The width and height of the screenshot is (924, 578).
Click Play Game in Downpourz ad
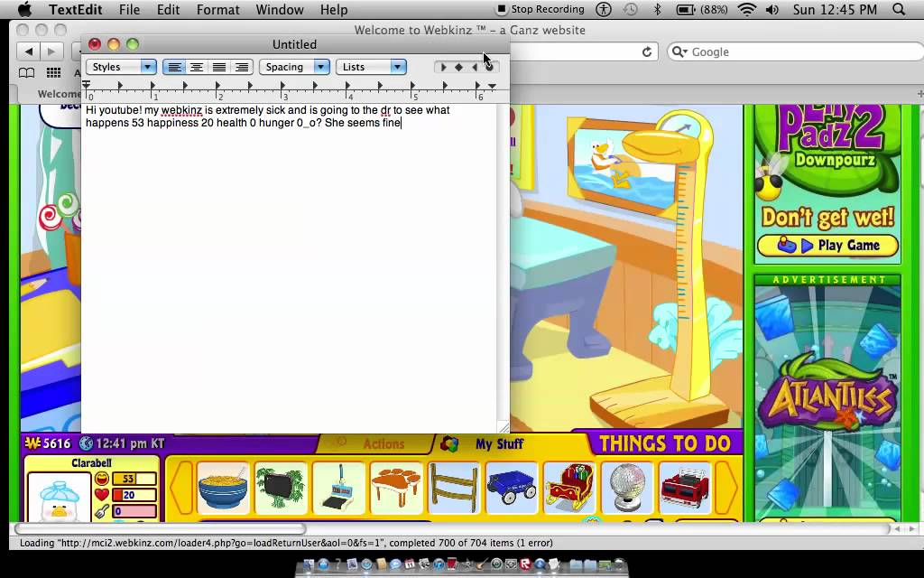coord(827,246)
